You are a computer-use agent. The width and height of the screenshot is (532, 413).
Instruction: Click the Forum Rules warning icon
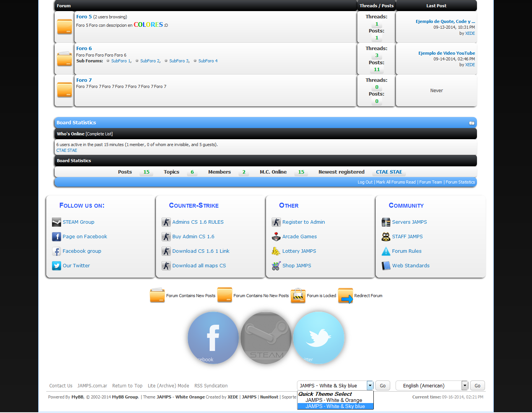point(386,251)
